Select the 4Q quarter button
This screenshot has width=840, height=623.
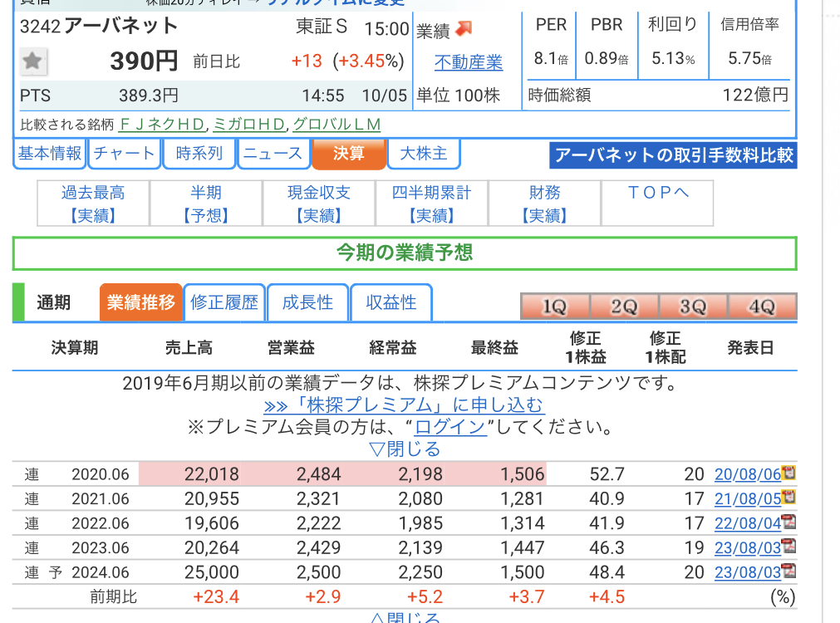763,307
